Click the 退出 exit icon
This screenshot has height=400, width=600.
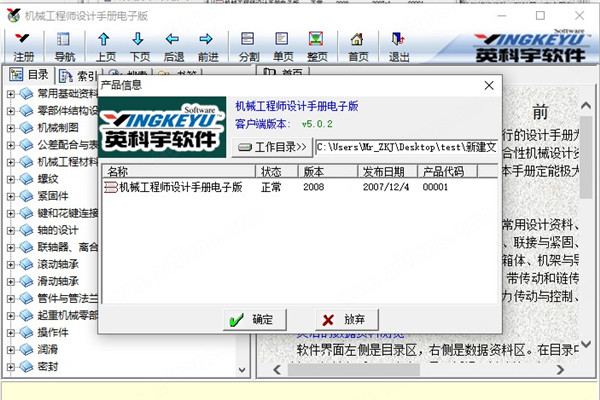(x=398, y=46)
